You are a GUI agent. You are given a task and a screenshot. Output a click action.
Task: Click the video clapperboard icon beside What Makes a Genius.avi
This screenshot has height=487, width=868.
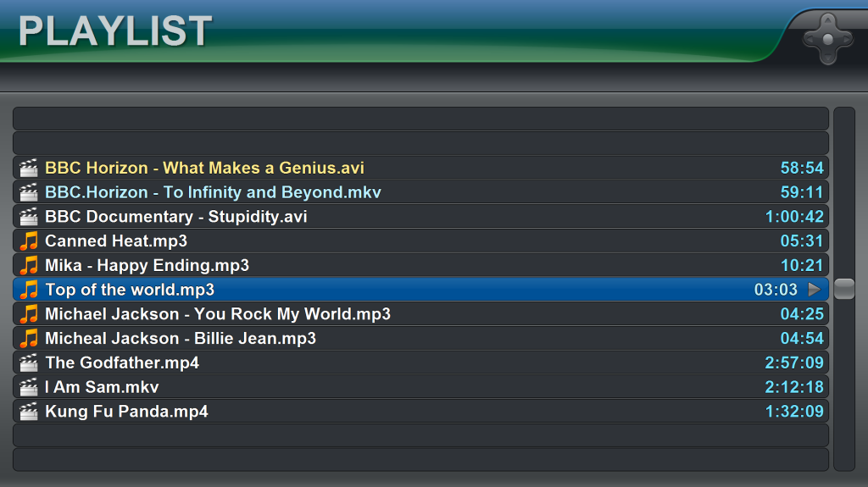click(29, 168)
